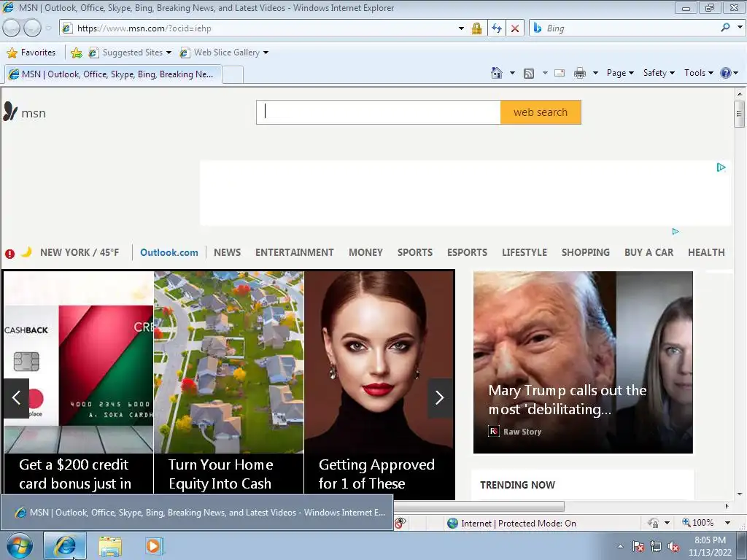
Task: Click Internet Explorer taskbar icon
Action: [x=65, y=545]
